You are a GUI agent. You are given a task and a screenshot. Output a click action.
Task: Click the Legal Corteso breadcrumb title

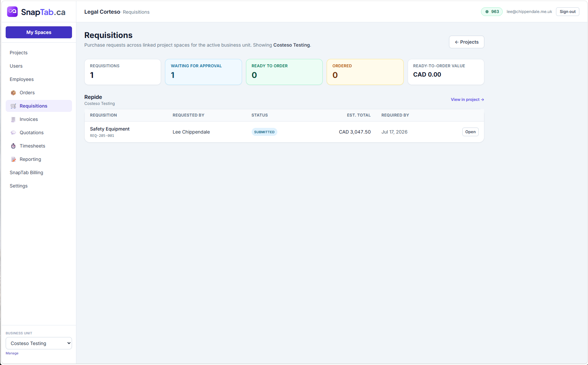[102, 12]
